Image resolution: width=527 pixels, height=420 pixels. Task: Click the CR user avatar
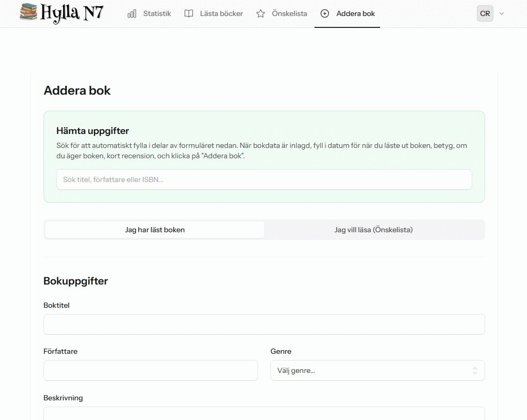point(485,14)
